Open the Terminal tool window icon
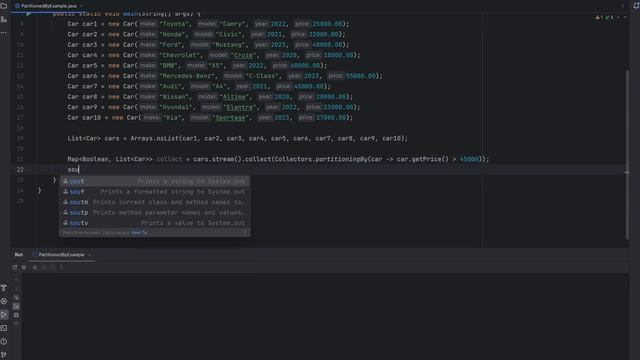 pyautogui.click(x=4, y=328)
